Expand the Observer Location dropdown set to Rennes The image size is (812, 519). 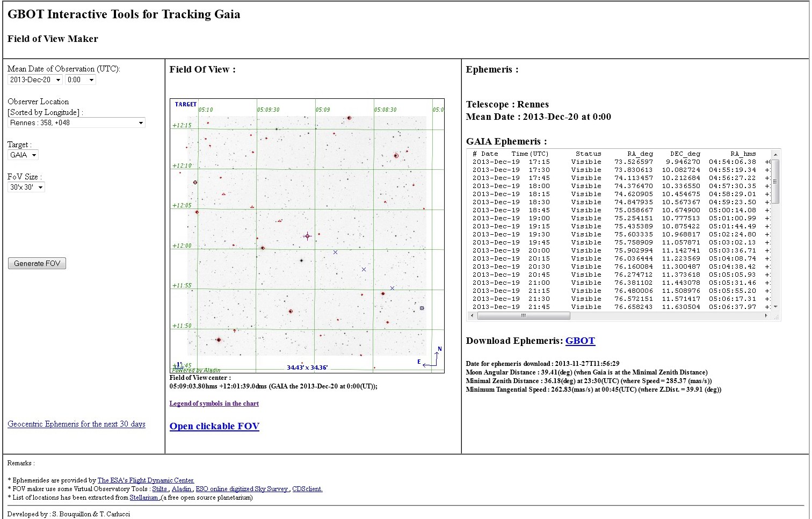click(76, 122)
